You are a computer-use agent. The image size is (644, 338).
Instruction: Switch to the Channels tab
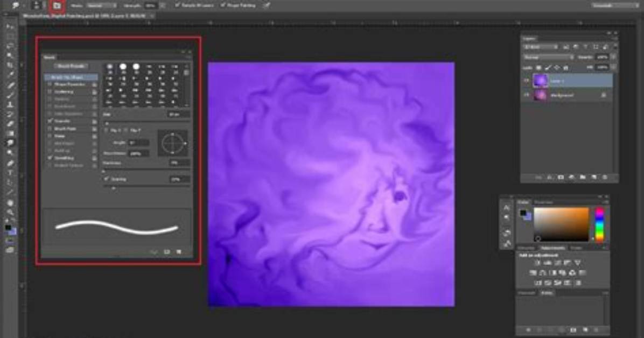click(x=526, y=293)
